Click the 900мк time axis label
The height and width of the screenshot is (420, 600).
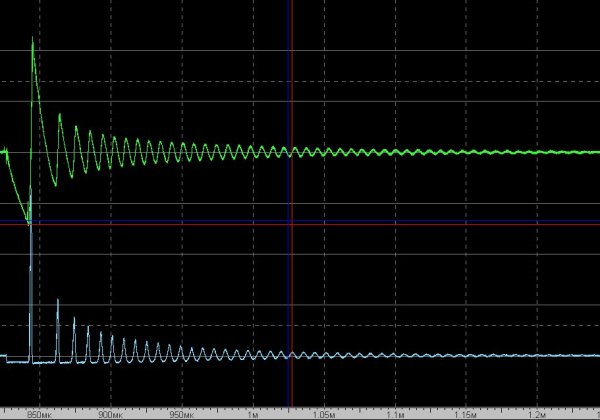pyautogui.click(x=109, y=412)
